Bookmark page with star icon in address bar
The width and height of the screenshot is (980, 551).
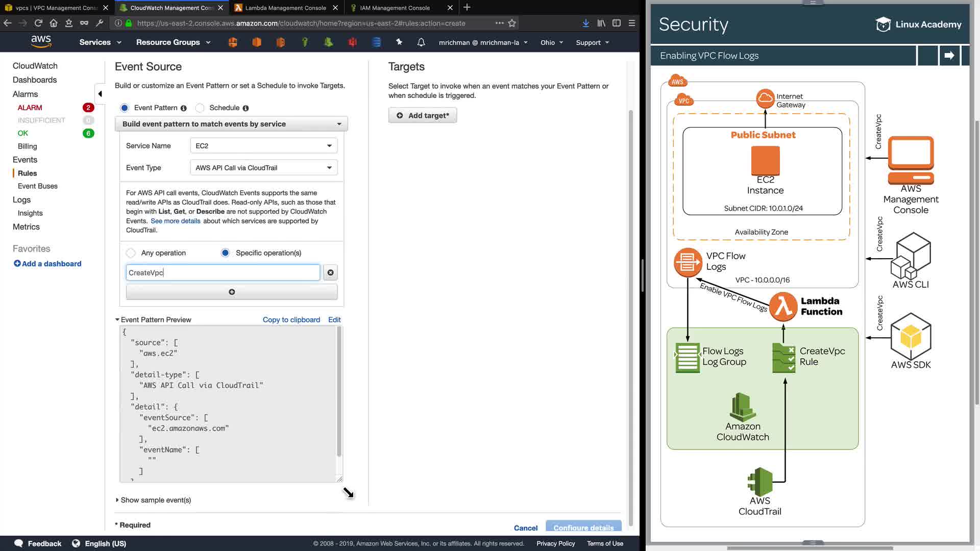pyautogui.click(x=512, y=23)
